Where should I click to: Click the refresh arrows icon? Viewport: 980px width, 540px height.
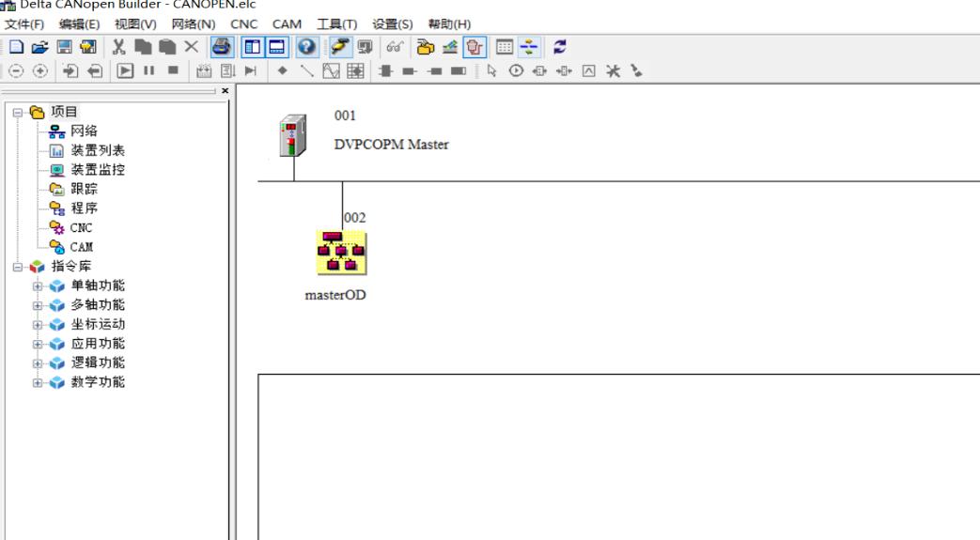click(x=560, y=47)
